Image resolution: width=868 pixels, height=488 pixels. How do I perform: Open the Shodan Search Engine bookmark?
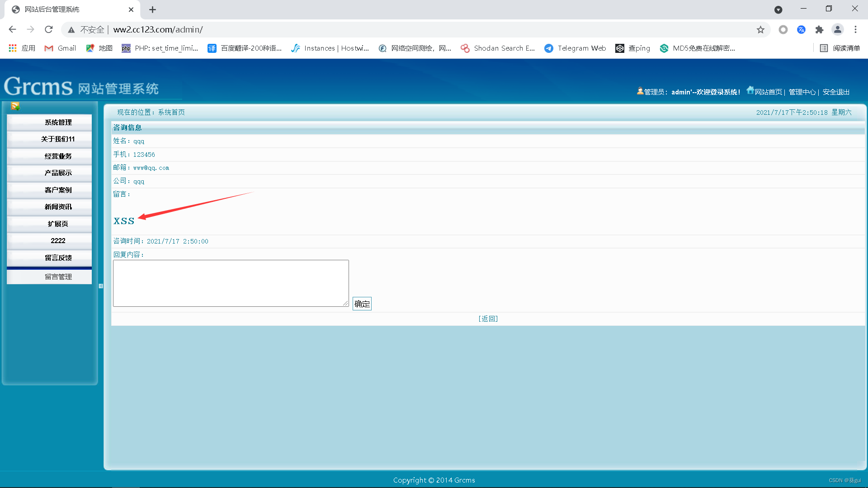point(498,48)
